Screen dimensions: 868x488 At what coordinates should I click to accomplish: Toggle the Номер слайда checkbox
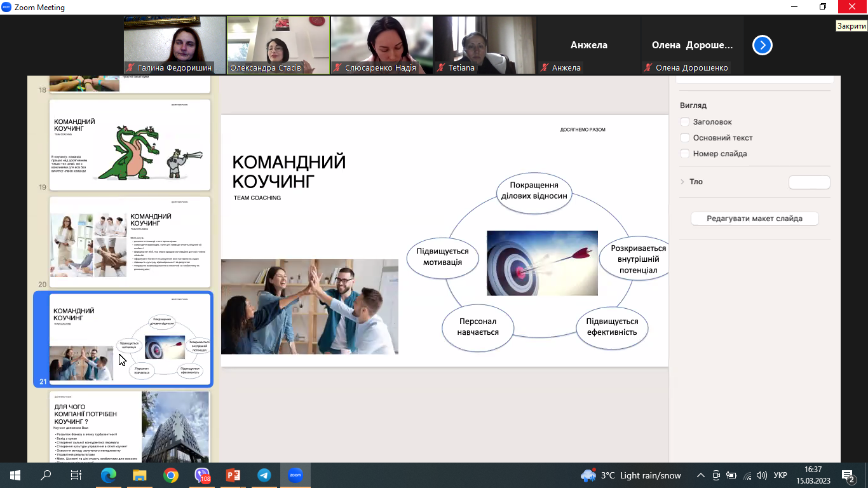[685, 154]
